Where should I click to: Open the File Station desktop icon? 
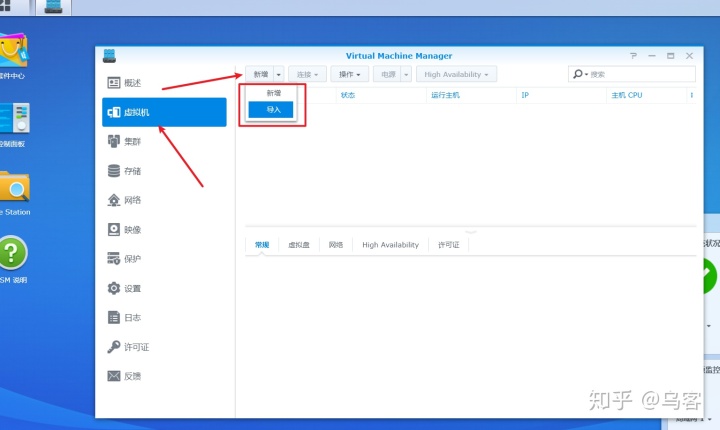click(15, 187)
